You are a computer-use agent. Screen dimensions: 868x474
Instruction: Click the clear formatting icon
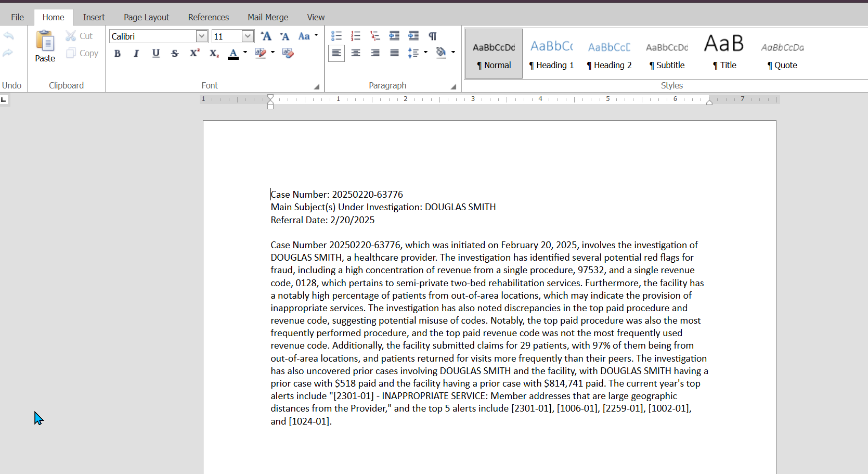[288, 53]
